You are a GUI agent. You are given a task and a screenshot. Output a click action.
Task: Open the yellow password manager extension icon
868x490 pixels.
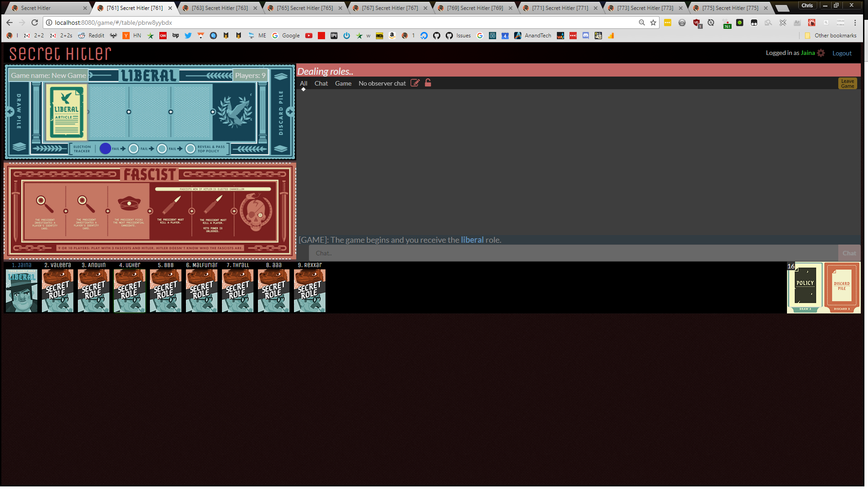coord(668,23)
